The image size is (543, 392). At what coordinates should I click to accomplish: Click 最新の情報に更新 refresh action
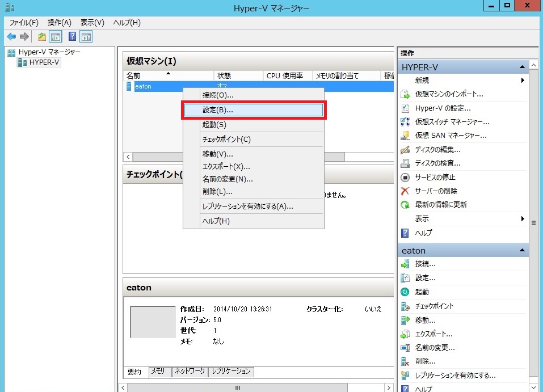[441, 205]
